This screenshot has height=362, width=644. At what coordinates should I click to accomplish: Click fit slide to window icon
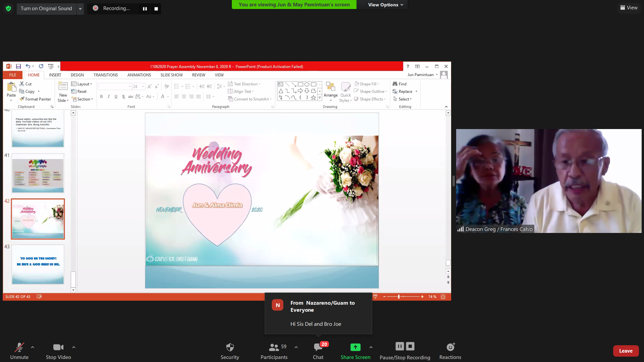443,297
